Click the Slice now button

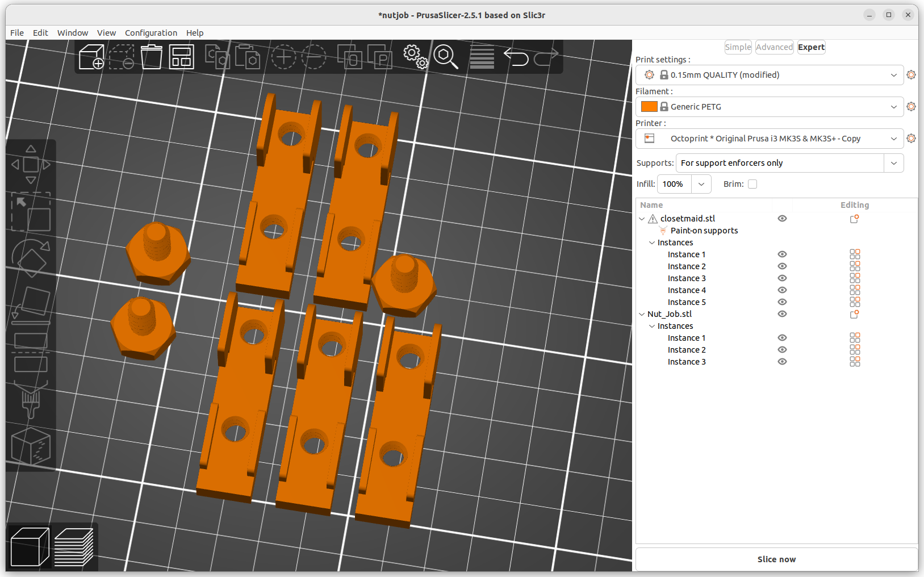[776, 559]
